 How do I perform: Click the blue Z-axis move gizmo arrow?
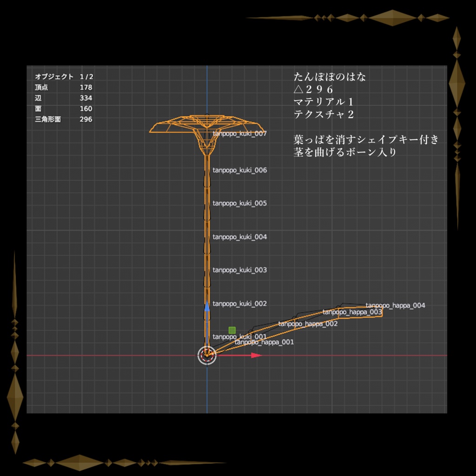[x=207, y=306]
